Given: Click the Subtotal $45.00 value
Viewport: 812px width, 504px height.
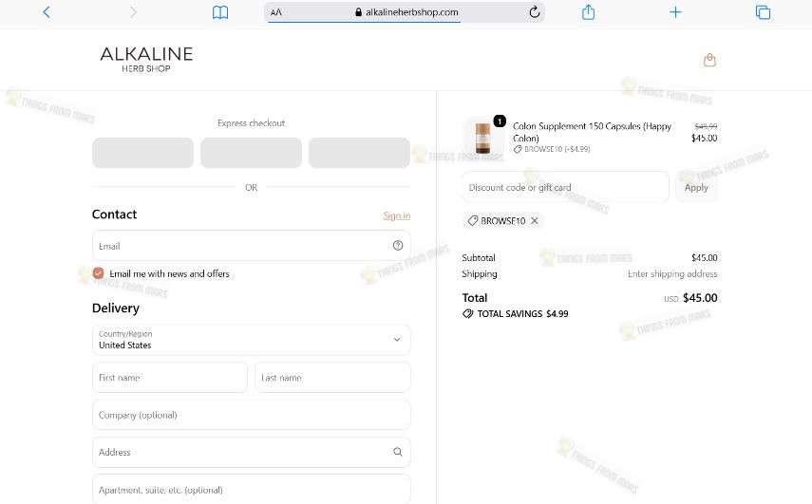Looking at the screenshot, I should coord(705,257).
